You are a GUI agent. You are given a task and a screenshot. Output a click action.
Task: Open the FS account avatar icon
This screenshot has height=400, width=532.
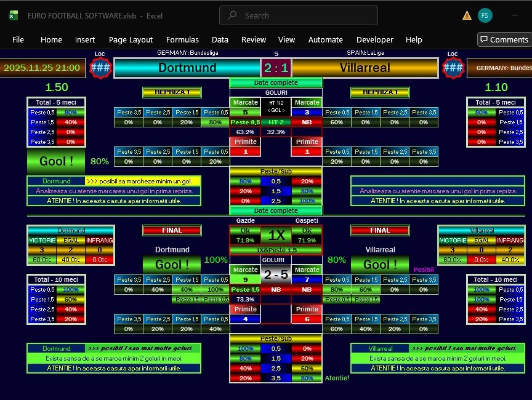[x=486, y=15]
